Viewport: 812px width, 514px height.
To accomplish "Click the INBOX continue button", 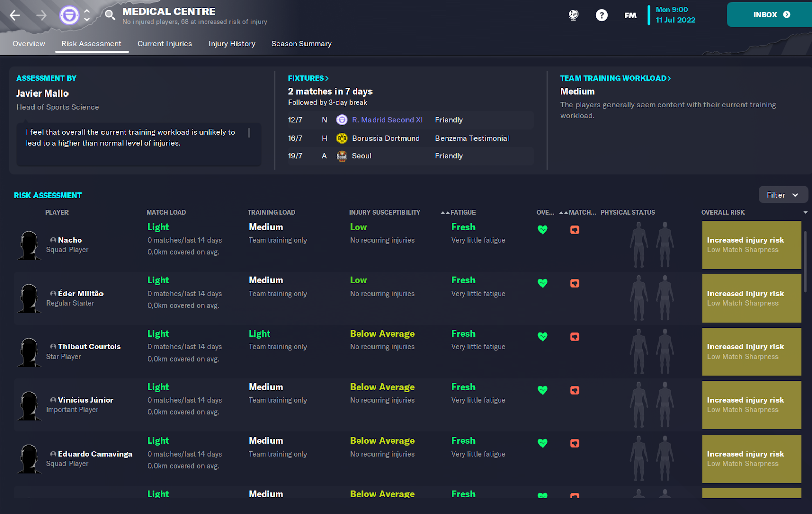I will [x=769, y=15].
